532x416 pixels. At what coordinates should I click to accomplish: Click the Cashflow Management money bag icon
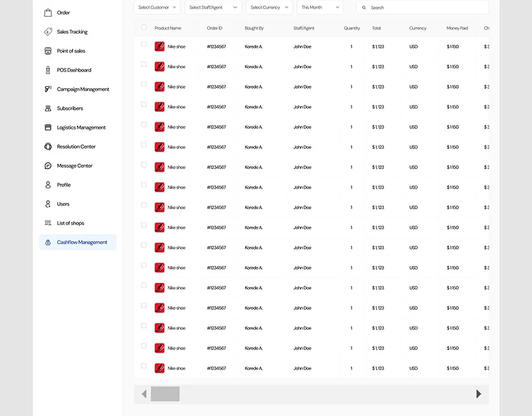[x=48, y=242]
